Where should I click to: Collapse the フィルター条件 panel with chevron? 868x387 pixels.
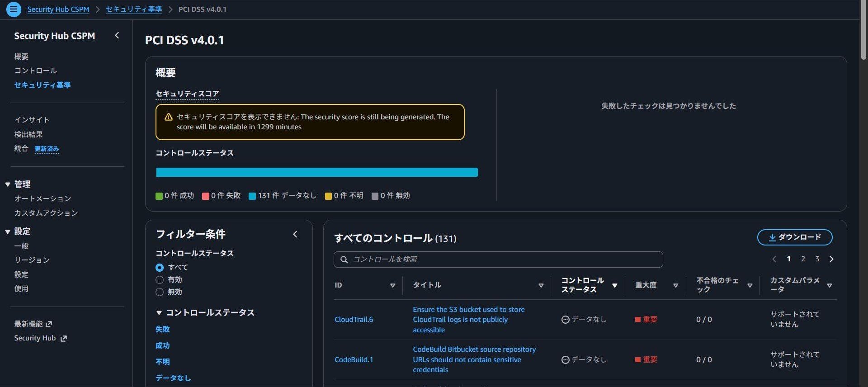pyautogui.click(x=295, y=234)
